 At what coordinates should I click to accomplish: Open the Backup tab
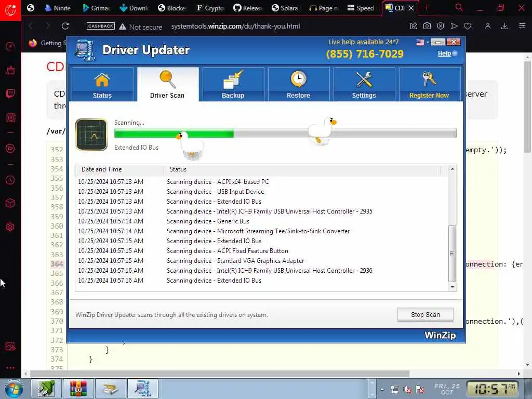coord(233,84)
